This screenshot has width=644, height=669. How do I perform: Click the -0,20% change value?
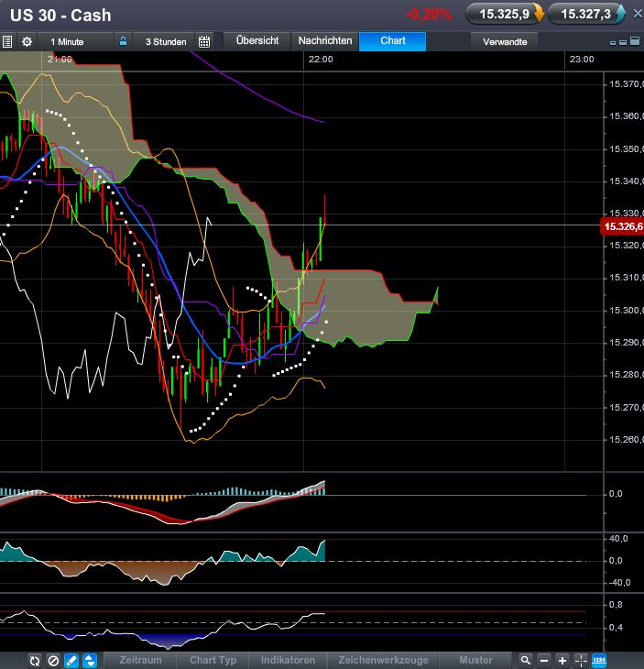(428, 15)
